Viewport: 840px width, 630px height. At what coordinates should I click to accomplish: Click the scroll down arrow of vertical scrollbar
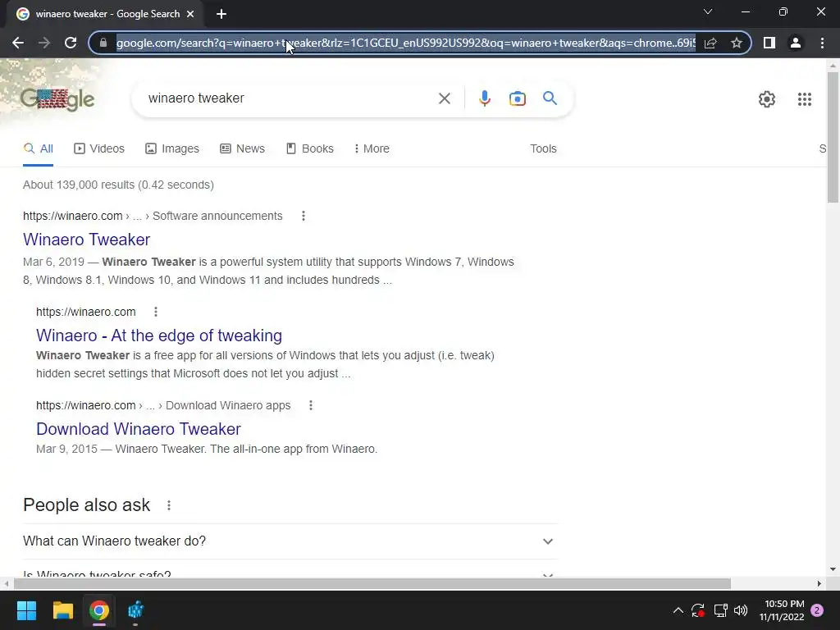[x=833, y=569]
